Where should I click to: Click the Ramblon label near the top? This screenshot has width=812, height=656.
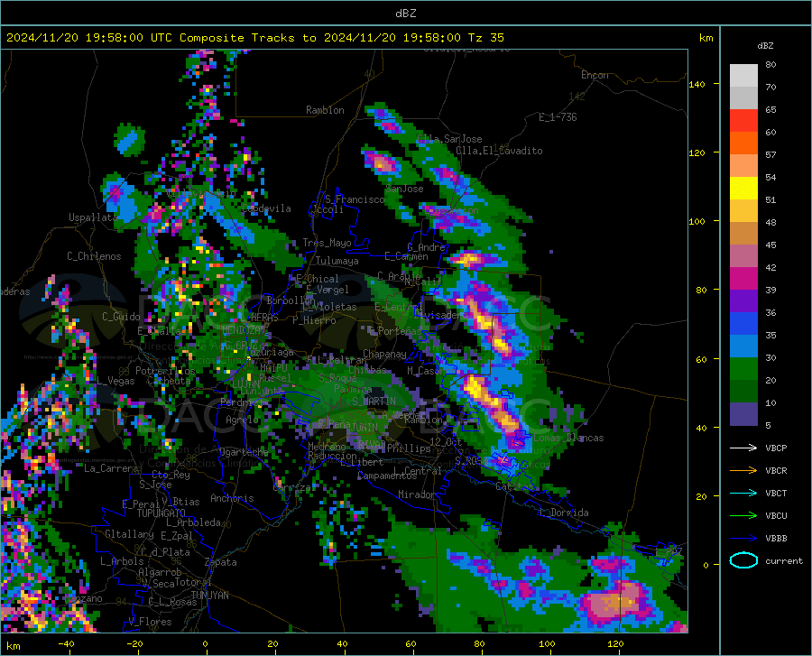tap(325, 110)
